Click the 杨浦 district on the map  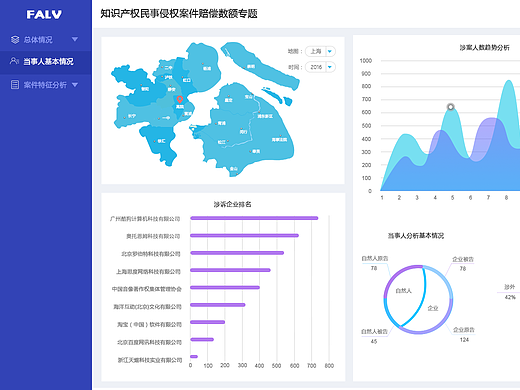(x=207, y=68)
